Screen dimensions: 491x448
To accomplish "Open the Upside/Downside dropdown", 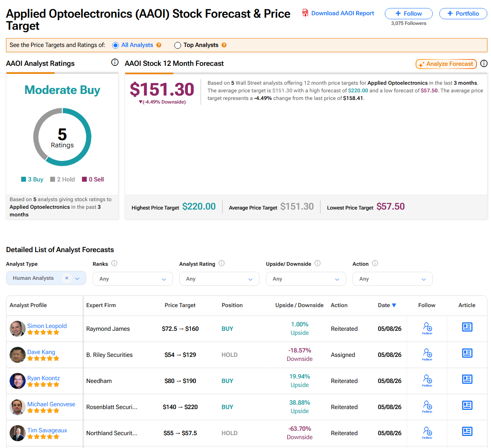I will tap(306, 279).
